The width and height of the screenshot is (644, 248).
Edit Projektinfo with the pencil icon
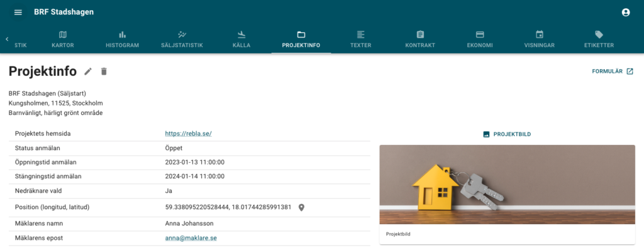[x=88, y=72]
